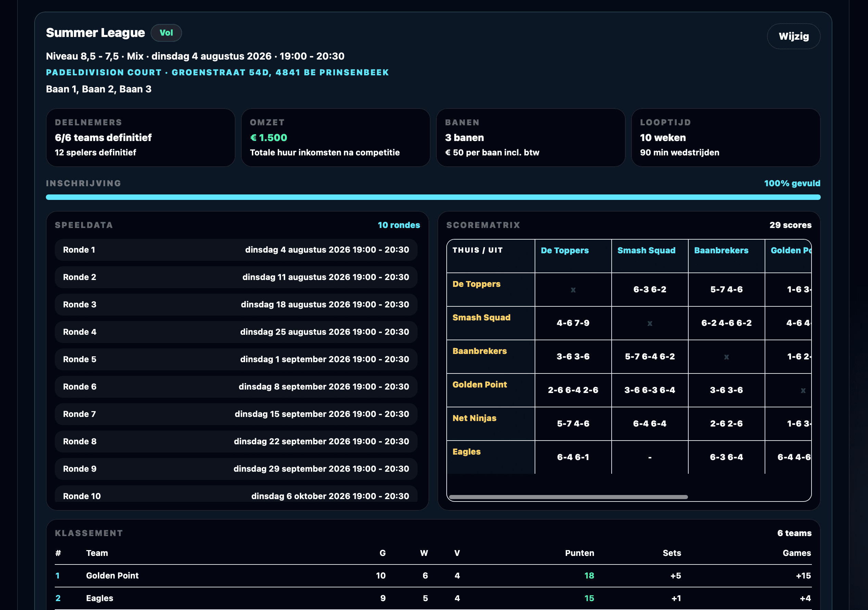The image size is (868, 610).
Task: Click the De Toppers row label
Action: (x=476, y=284)
